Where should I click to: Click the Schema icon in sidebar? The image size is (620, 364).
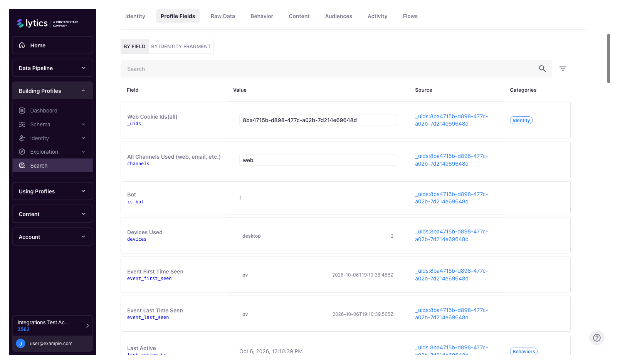point(22,124)
